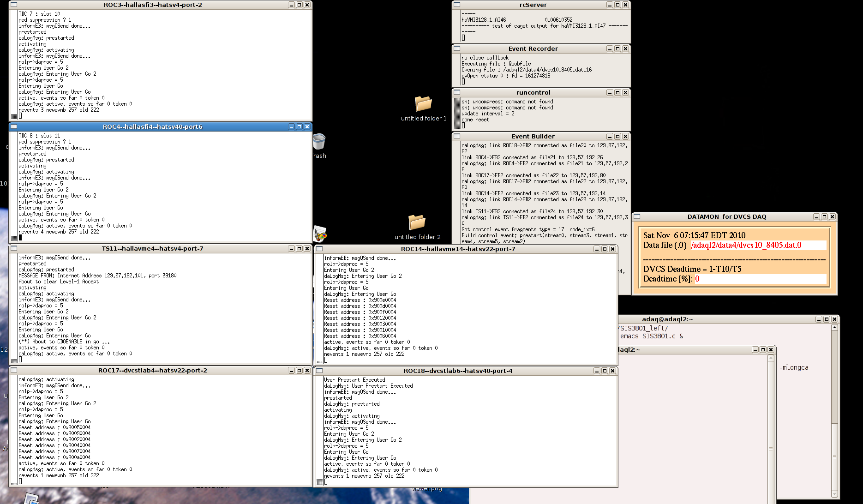Screen dimensions: 863x504
Task: Click 'update interval = 2' in runcontrol
Action: click(x=488, y=114)
